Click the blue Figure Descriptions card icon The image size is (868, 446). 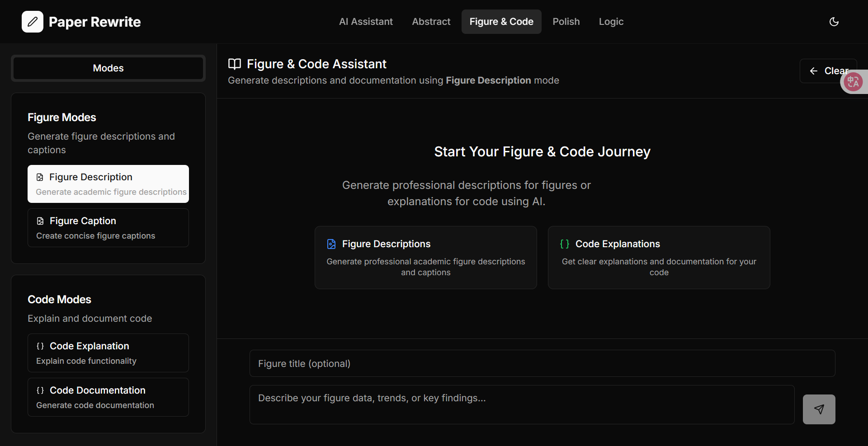(331, 244)
